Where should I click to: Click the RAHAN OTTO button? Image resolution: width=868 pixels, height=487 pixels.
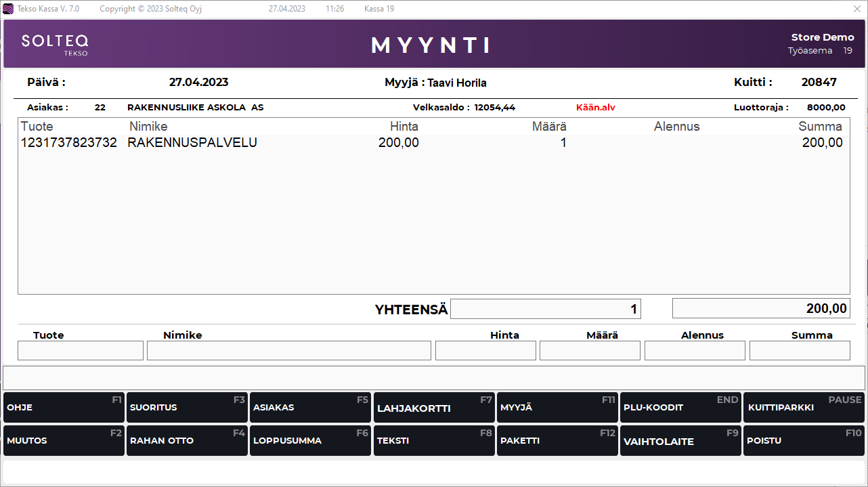pos(187,441)
